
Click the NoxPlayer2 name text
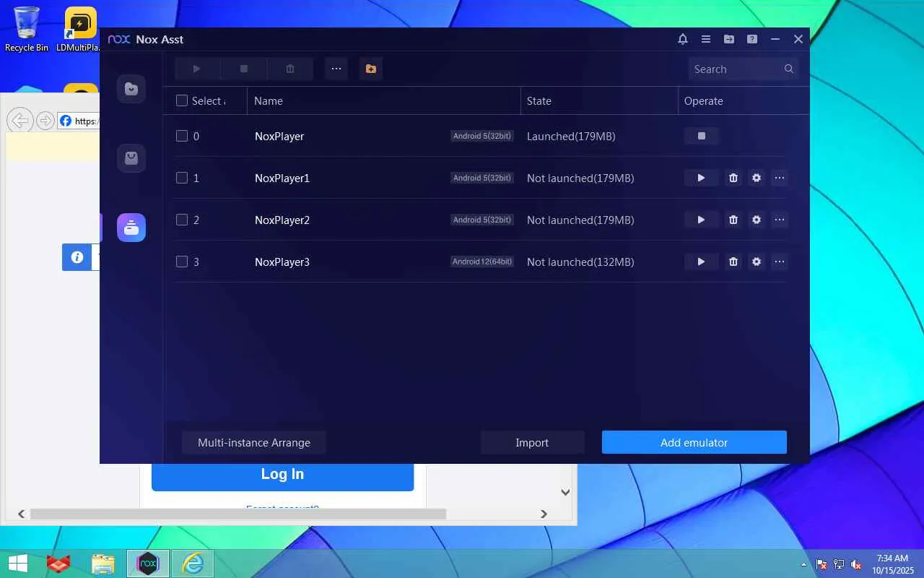282,220
